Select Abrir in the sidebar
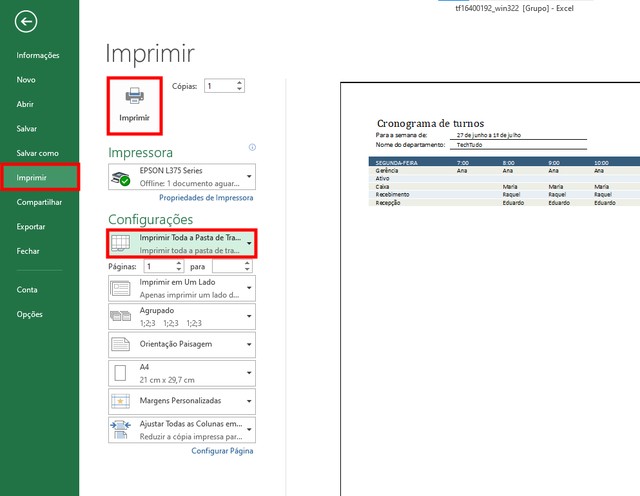This screenshot has width=640, height=496. (x=25, y=104)
